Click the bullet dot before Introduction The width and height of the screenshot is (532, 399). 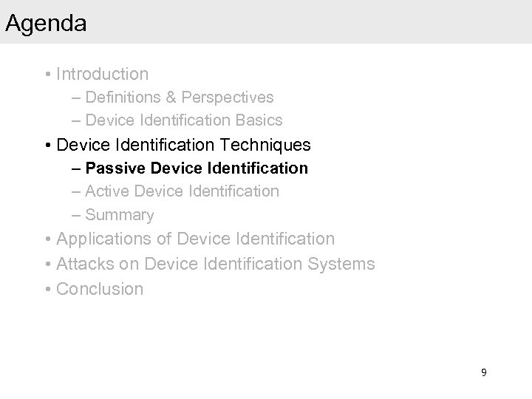47,75
